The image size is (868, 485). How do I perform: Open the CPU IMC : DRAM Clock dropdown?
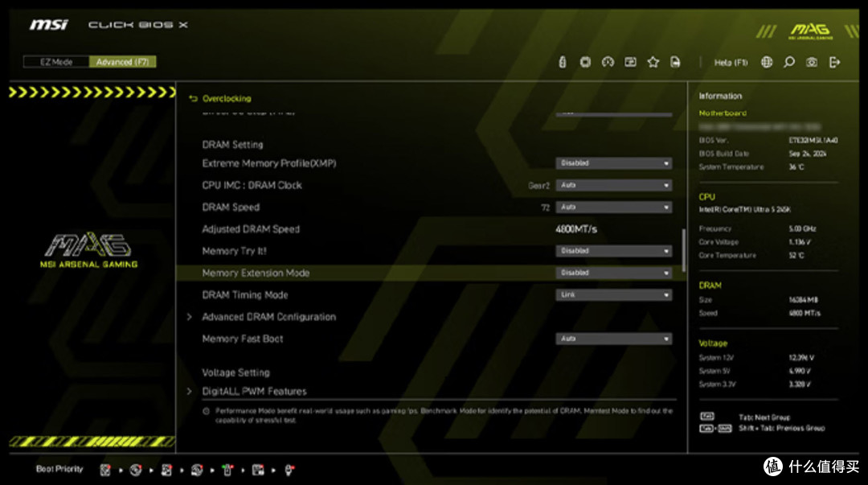tap(614, 185)
